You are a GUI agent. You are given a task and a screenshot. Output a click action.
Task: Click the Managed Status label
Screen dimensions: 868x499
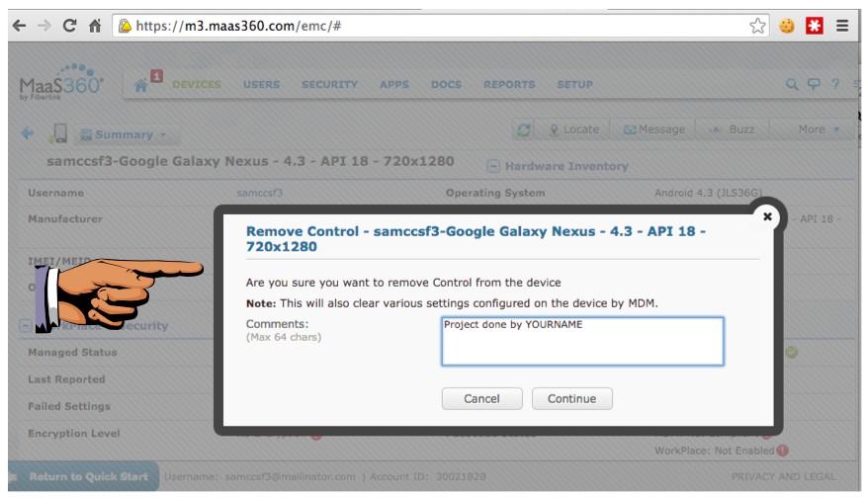[72, 352]
